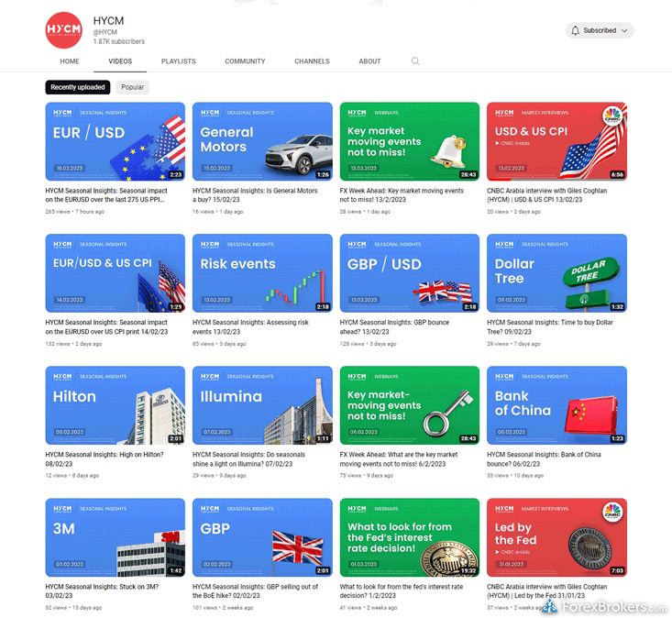The width and height of the screenshot is (672, 618).
Task: Select the Recently uploaded filter chip
Action: point(78,87)
